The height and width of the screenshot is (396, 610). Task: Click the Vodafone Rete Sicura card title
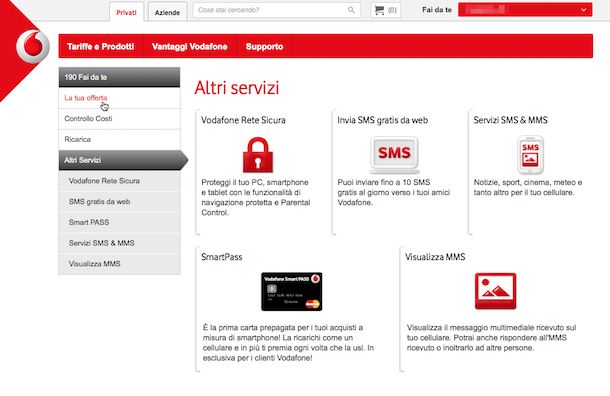[243, 120]
